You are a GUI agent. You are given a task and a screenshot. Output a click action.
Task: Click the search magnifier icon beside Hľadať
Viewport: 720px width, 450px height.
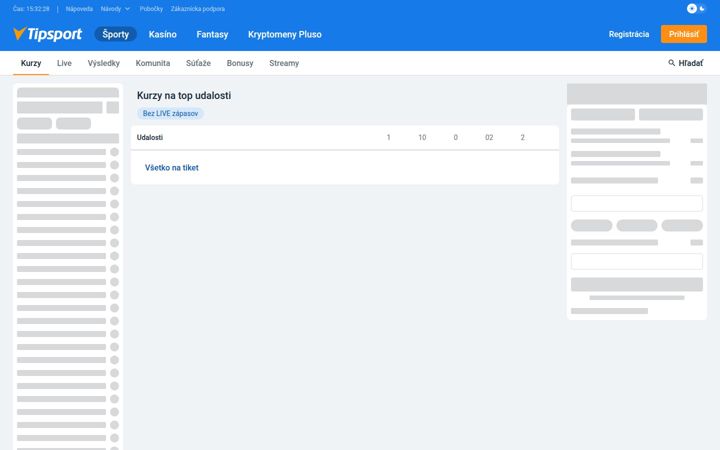tap(671, 63)
